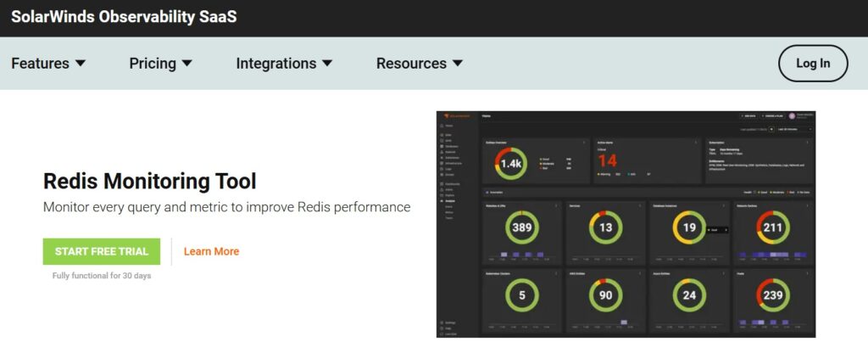Click the Log In button
868x359 pixels.
tap(812, 64)
